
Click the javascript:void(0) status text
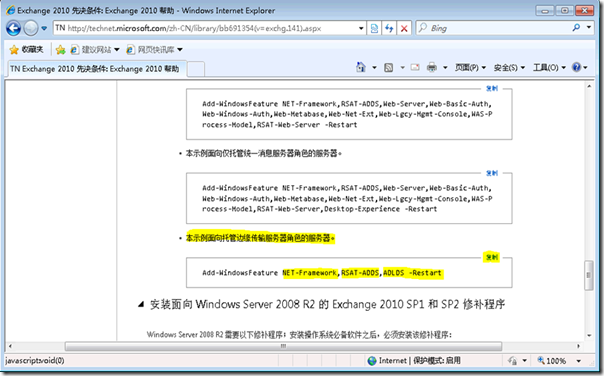click(35, 361)
